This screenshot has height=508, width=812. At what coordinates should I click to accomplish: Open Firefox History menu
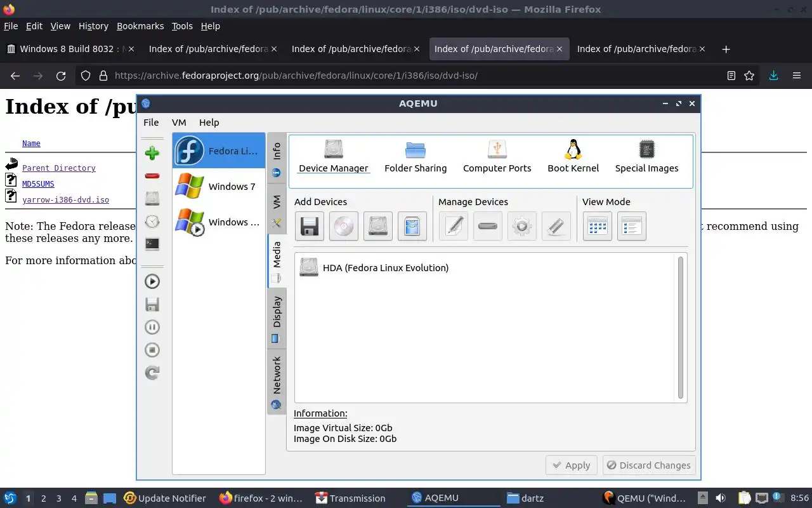(93, 26)
